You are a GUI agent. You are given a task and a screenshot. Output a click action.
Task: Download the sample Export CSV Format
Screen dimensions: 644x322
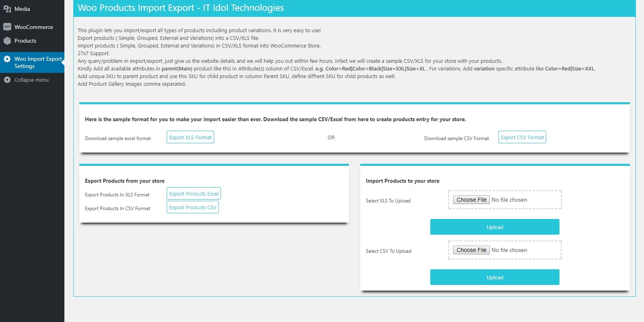(522, 137)
